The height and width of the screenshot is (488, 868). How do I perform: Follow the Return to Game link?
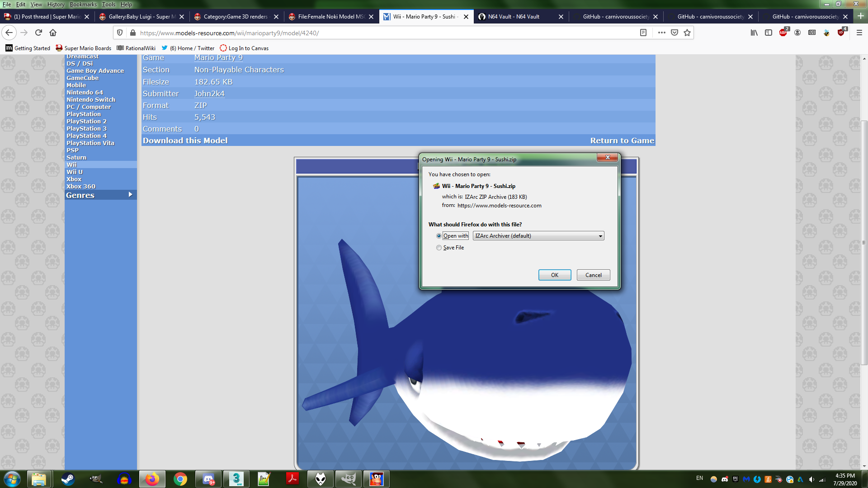point(622,141)
